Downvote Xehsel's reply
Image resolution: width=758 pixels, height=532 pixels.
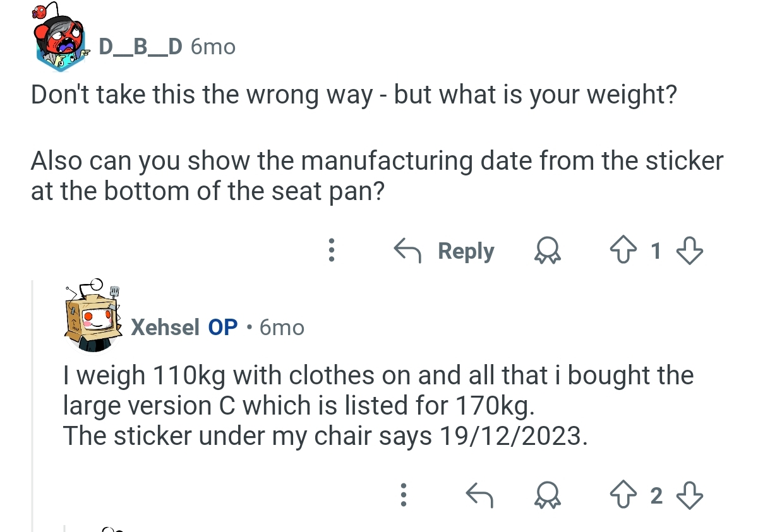(690, 496)
